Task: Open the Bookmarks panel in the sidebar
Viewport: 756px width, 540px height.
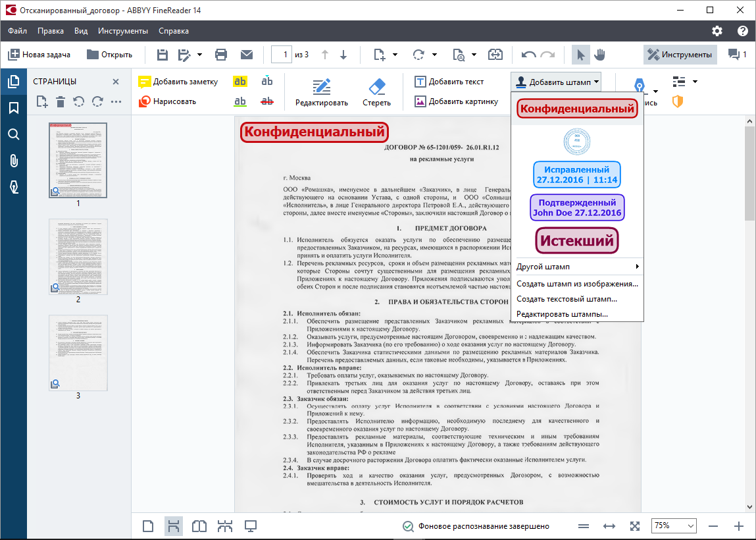Action: 13,108
